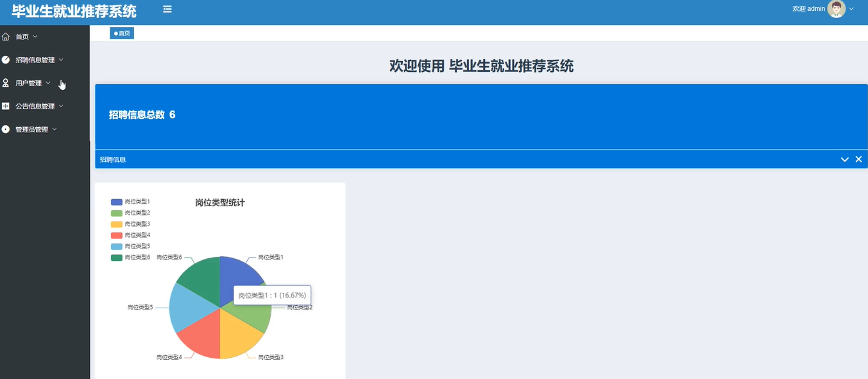Open the admin user dropdown arrow
The width and height of the screenshot is (868, 379).
pyautogui.click(x=851, y=9)
